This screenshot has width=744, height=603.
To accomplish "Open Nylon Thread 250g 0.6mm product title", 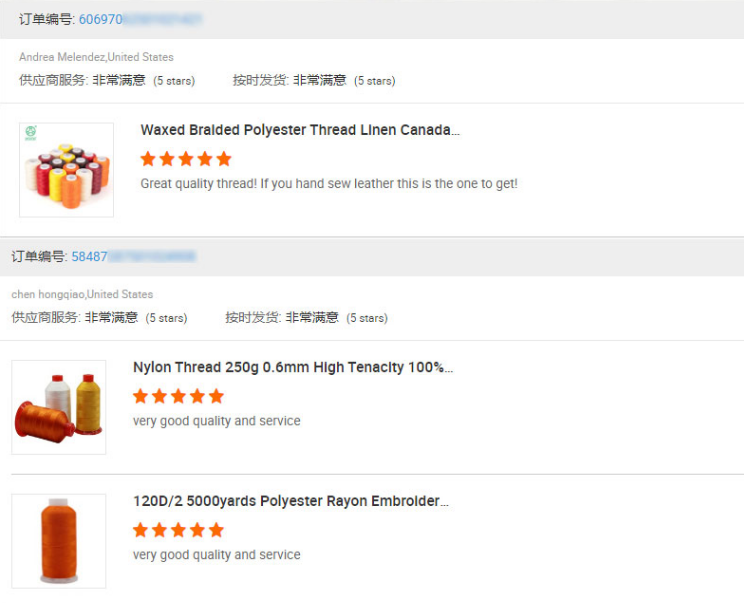I will (292, 367).
